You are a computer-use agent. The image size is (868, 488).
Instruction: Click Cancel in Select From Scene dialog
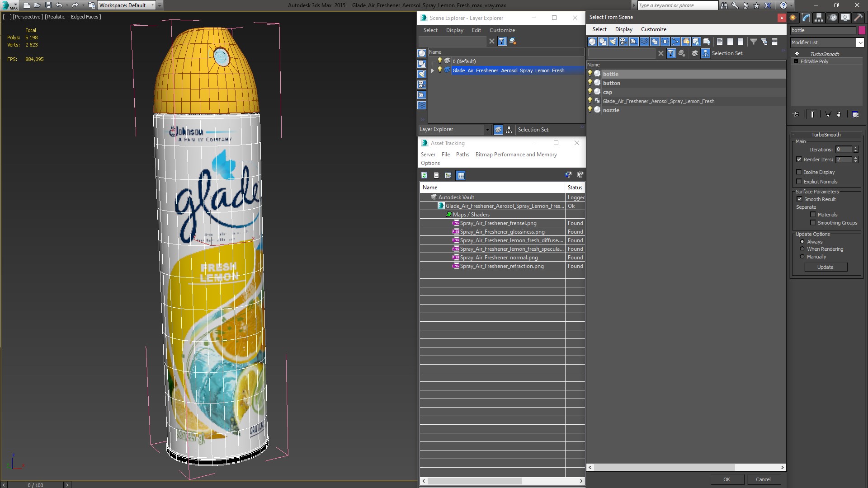tap(763, 479)
